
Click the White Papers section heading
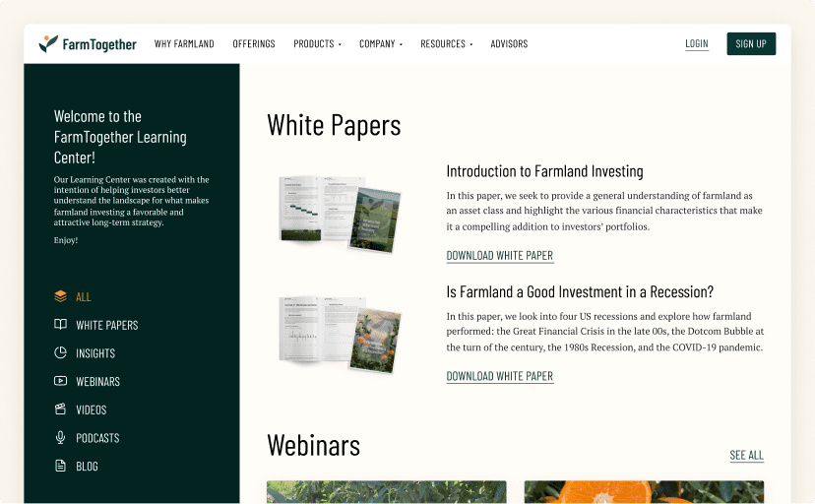point(334,125)
